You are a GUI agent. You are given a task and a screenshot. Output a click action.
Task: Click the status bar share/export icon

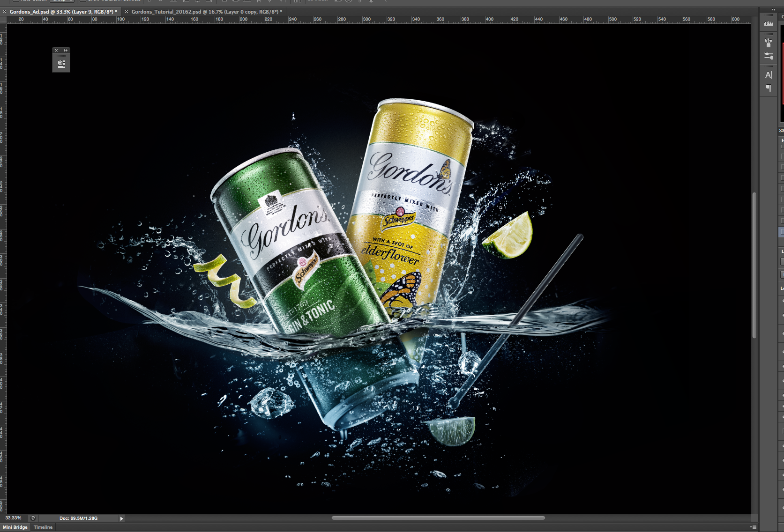coord(33,518)
